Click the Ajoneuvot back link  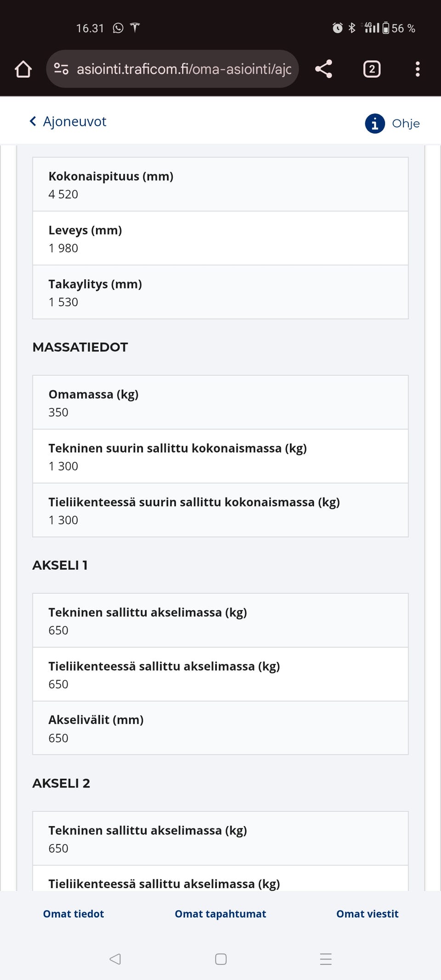tap(74, 122)
